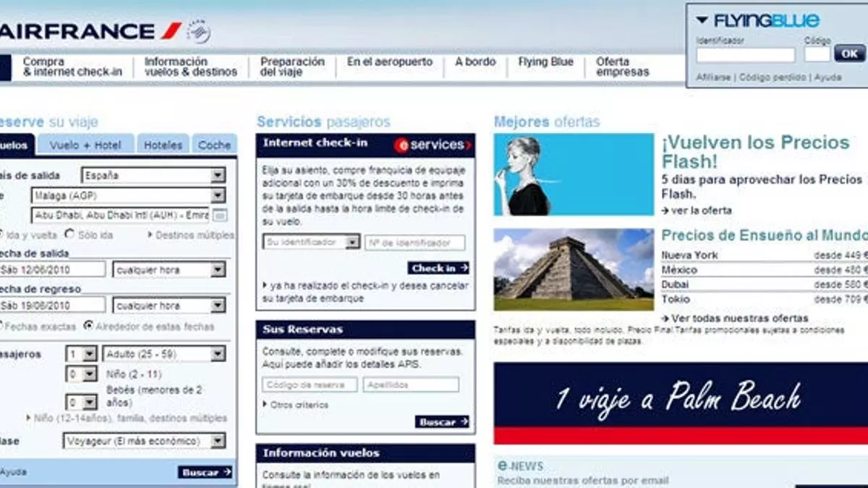Open the destination list icon beside Abu Dhabi
The height and width of the screenshot is (488, 868).
220,215
